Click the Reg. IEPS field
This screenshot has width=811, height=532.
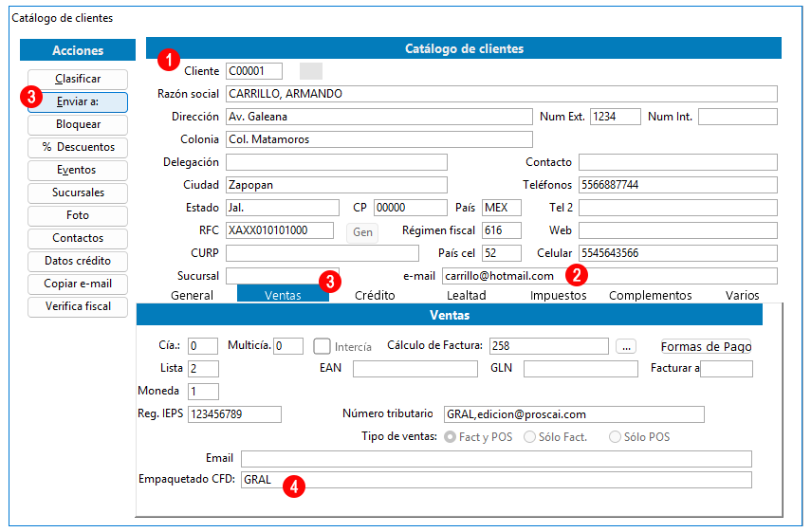[x=235, y=414]
